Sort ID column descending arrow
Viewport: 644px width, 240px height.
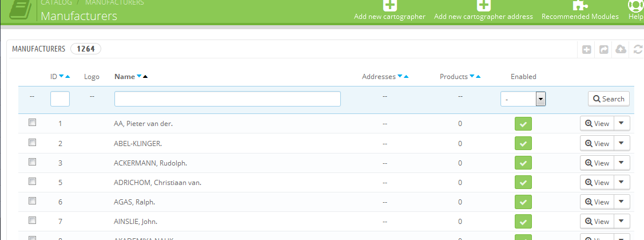[x=61, y=77]
